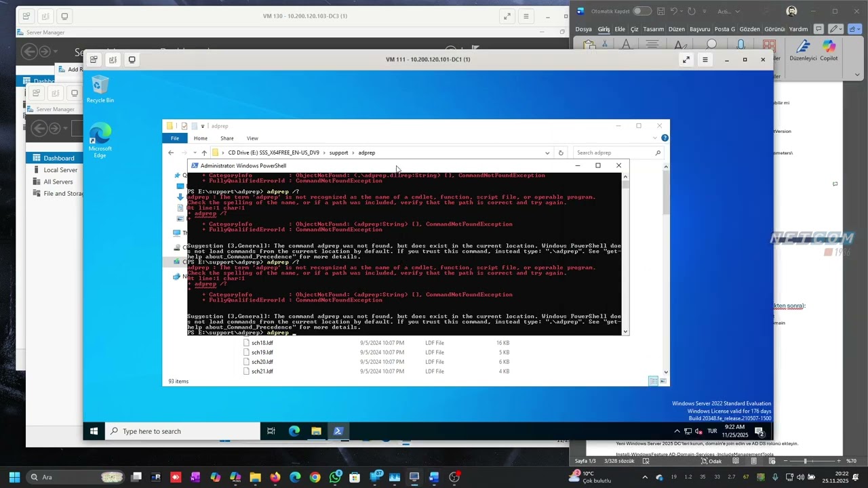The image size is (868, 488).
Task: Open Word share button dropdown
Action: (x=854, y=29)
